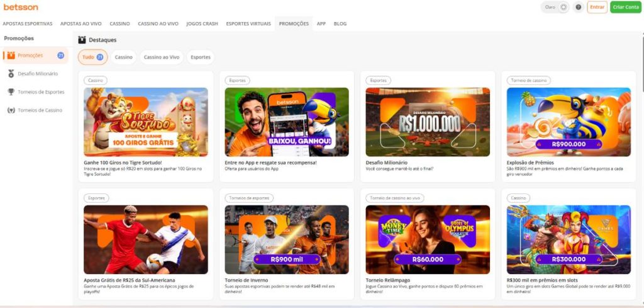Open Jogos Crash menu item
The height and width of the screenshot is (308, 644).
point(202,24)
